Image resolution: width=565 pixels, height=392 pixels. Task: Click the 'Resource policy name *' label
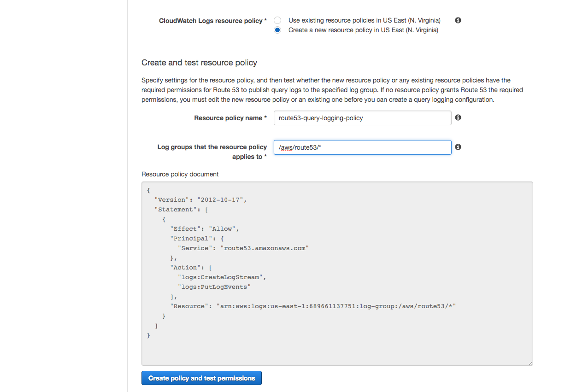230,118
